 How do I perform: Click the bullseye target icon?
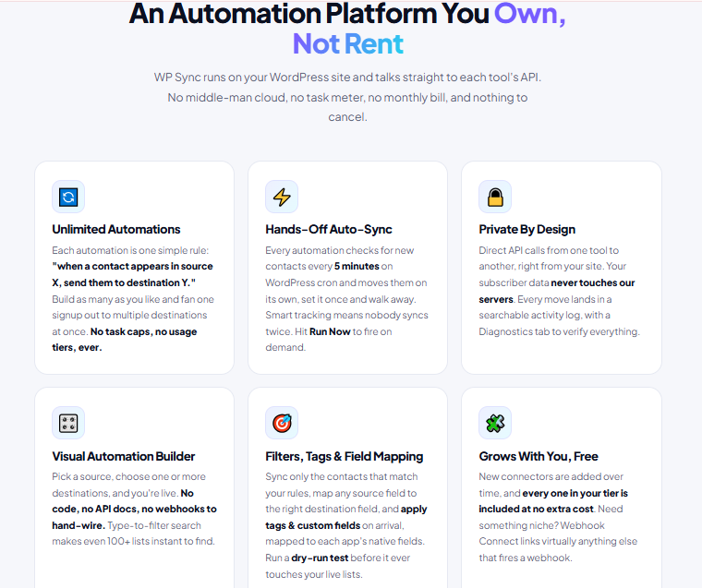click(282, 423)
